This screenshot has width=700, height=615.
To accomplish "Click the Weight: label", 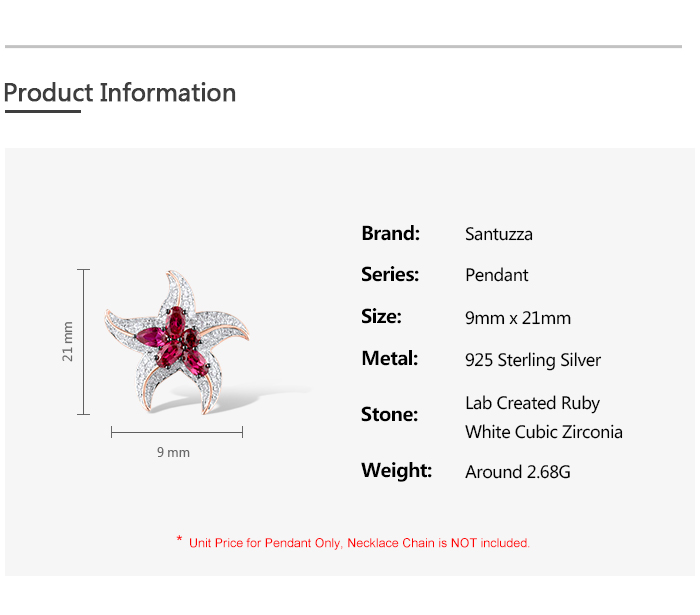I will 396,471.
